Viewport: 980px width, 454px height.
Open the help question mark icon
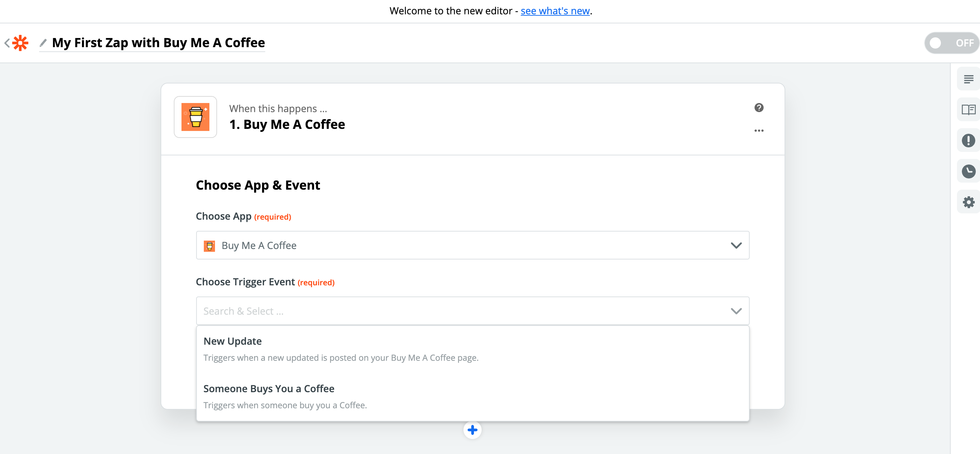coord(759,108)
